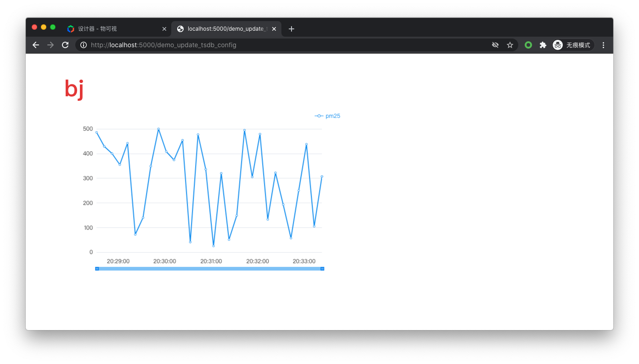Click the last data point of the line
This screenshot has width=639, height=364.
tap(322, 176)
